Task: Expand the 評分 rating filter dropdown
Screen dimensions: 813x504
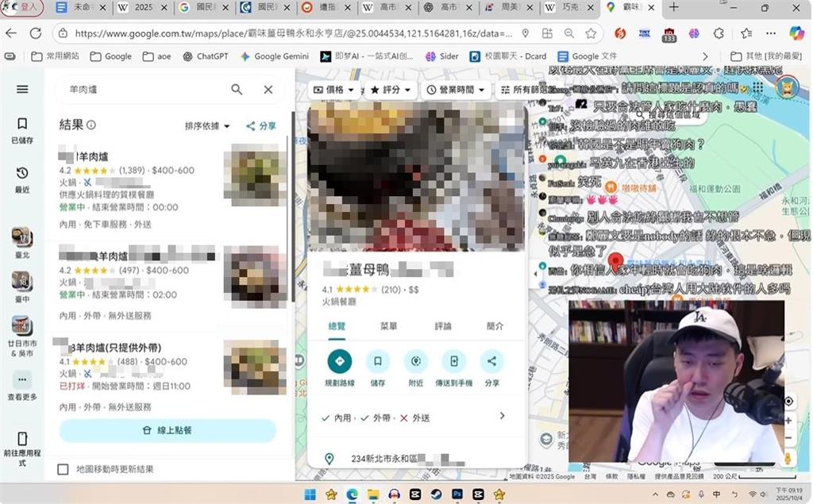Action: click(x=390, y=90)
